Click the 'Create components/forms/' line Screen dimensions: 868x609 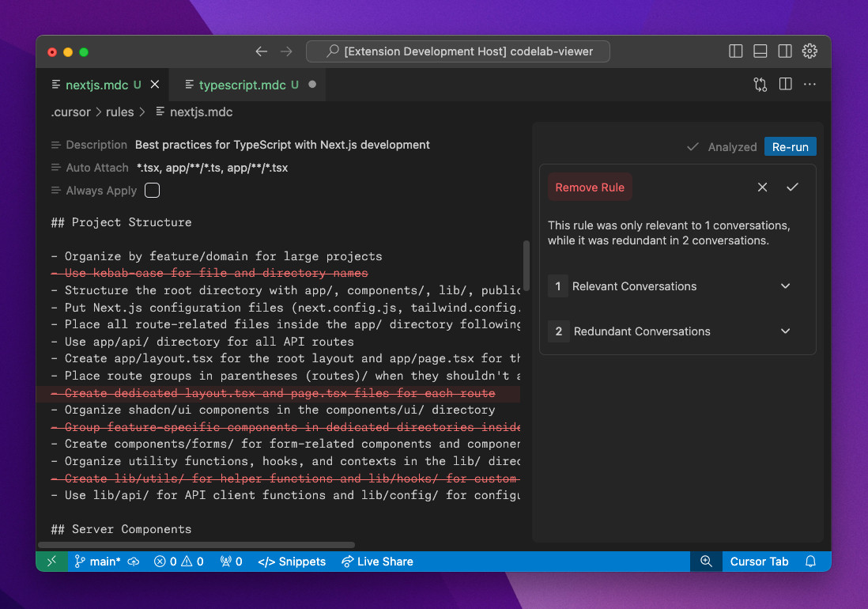click(285, 444)
